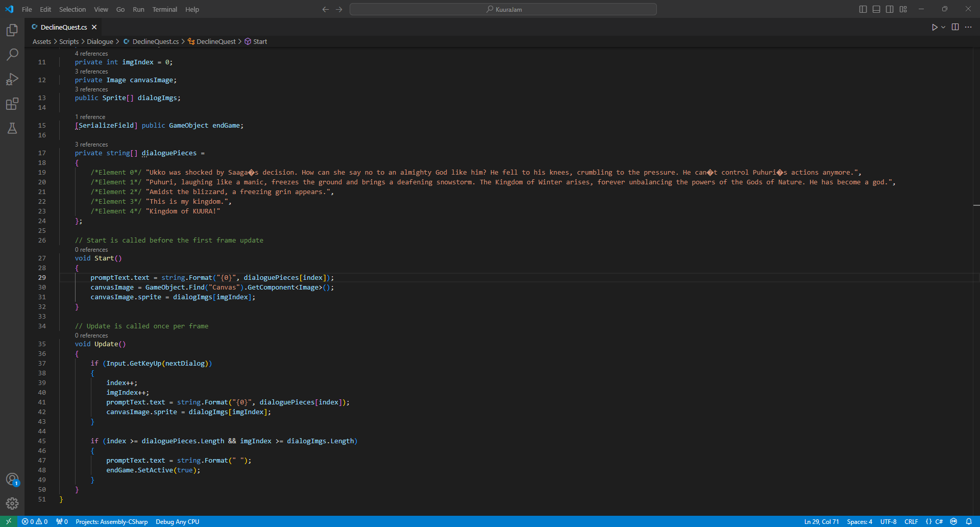The width and height of the screenshot is (980, 527).
Task: Open the Accounts menu icon
Action: point(12,480)
